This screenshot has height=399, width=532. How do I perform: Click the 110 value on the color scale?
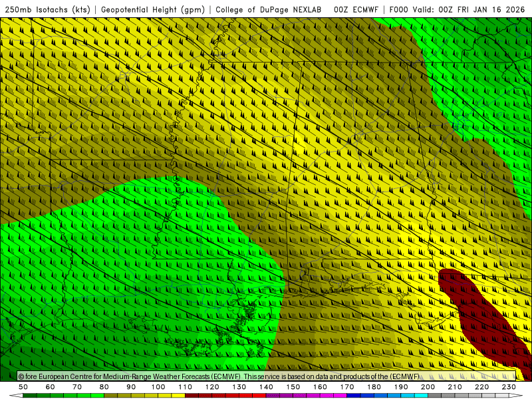pos(186,387)
